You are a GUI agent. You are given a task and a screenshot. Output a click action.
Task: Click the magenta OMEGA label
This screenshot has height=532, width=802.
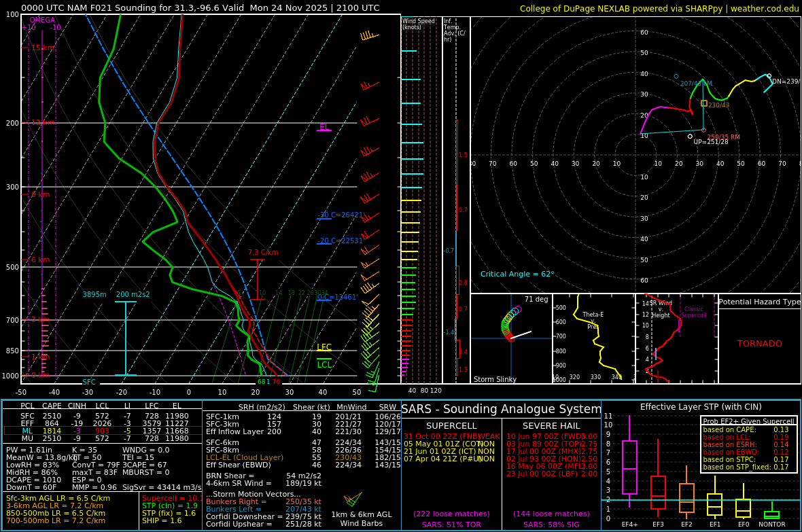42,20
